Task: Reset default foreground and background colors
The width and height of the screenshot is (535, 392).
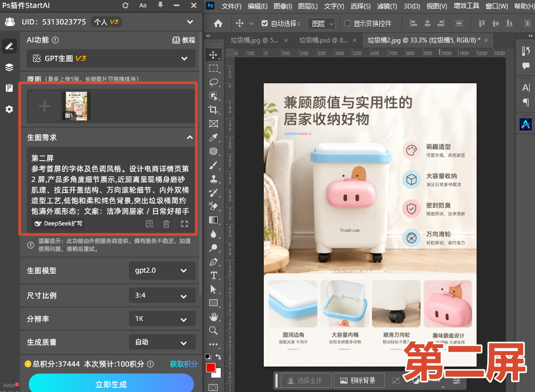Action: pyautogui.click(x=208, y=356)
